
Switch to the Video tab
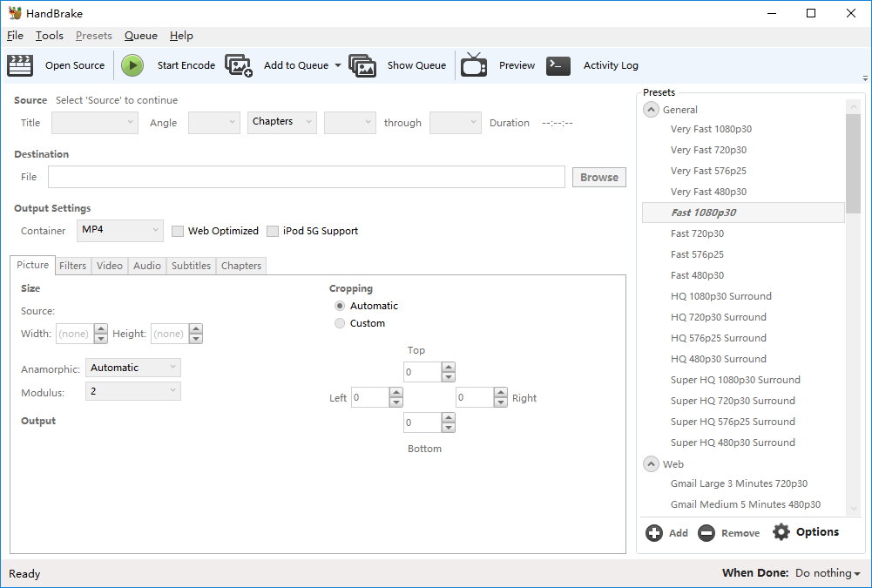(110, 266)
